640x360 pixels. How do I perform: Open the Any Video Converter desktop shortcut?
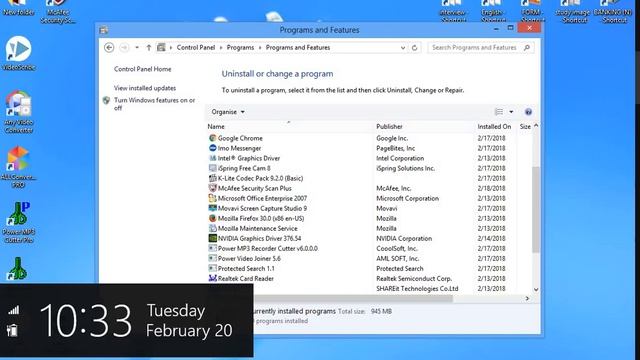coord(18,112)
